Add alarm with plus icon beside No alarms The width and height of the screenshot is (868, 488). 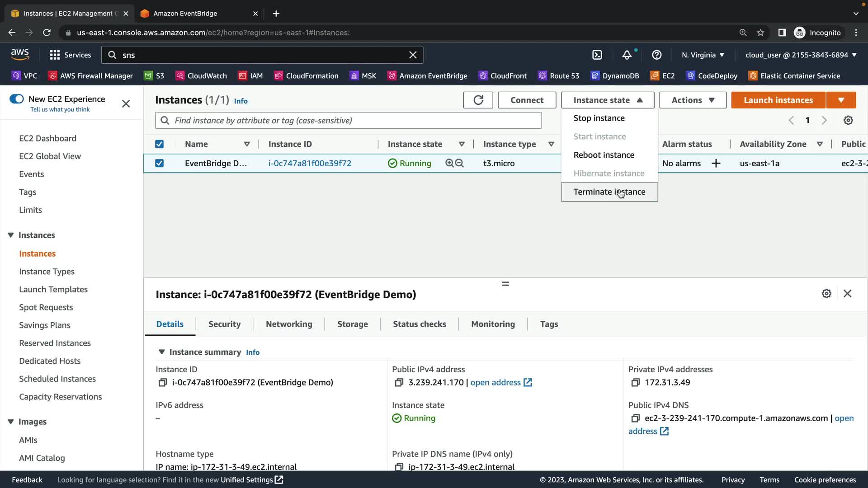click(x=716, y=163)
